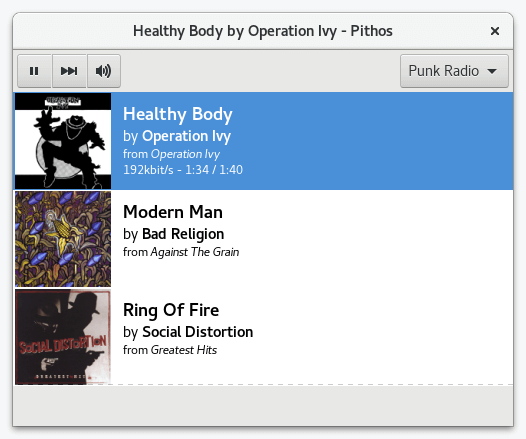Click the Bad Religion artist name
The image size is (526, 439).
tap(183, 234)
